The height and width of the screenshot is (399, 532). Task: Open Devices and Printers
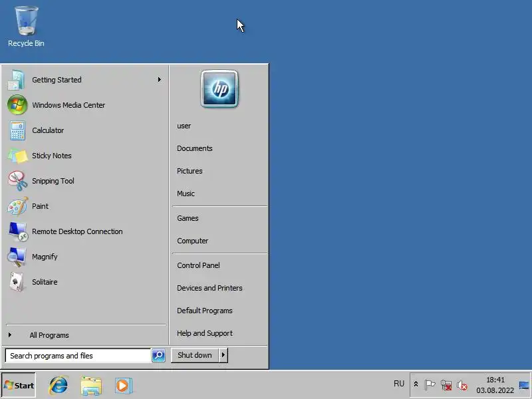point(209,288)
